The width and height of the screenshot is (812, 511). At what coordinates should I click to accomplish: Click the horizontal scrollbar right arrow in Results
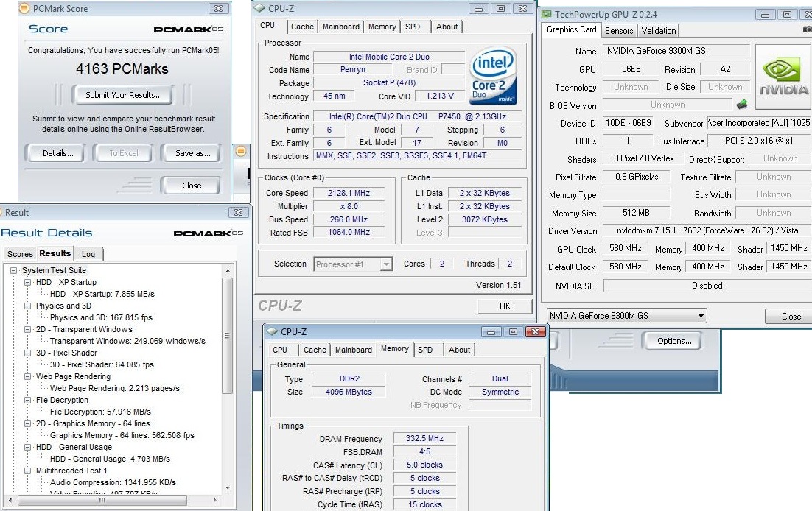(215, 500)
